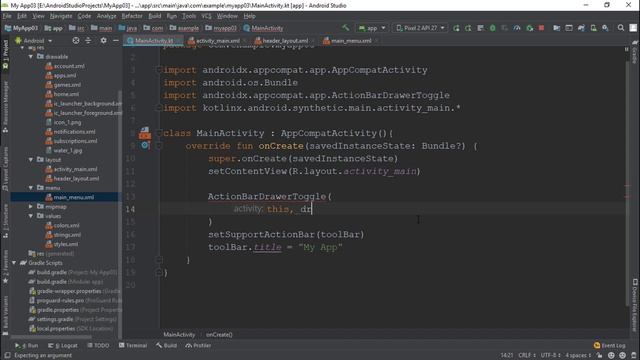Select notifications.xml in project tree

point(70,132)
